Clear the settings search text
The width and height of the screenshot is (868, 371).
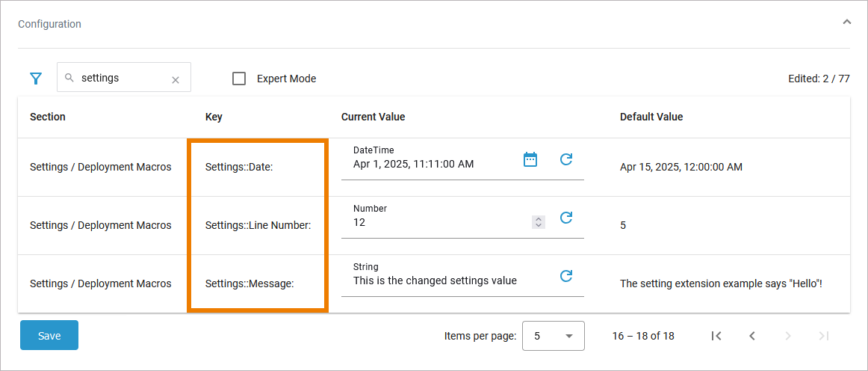click(176, 79)
